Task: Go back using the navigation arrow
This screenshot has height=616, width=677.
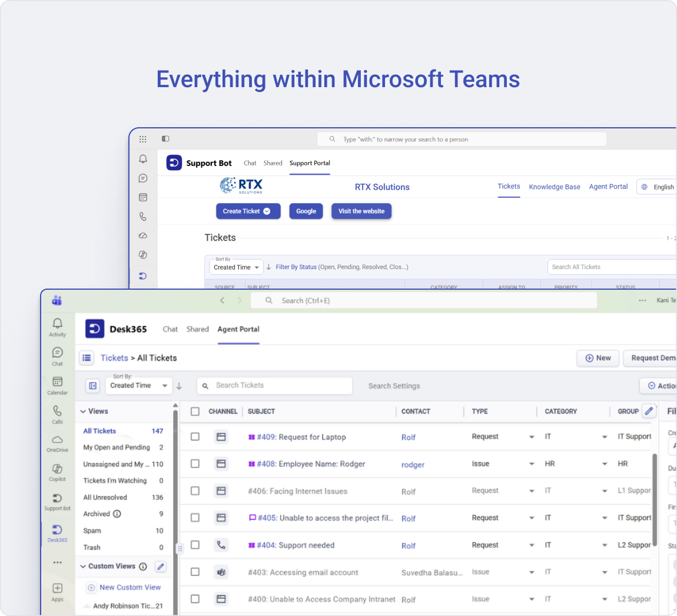Action: [x=223, y=300]
